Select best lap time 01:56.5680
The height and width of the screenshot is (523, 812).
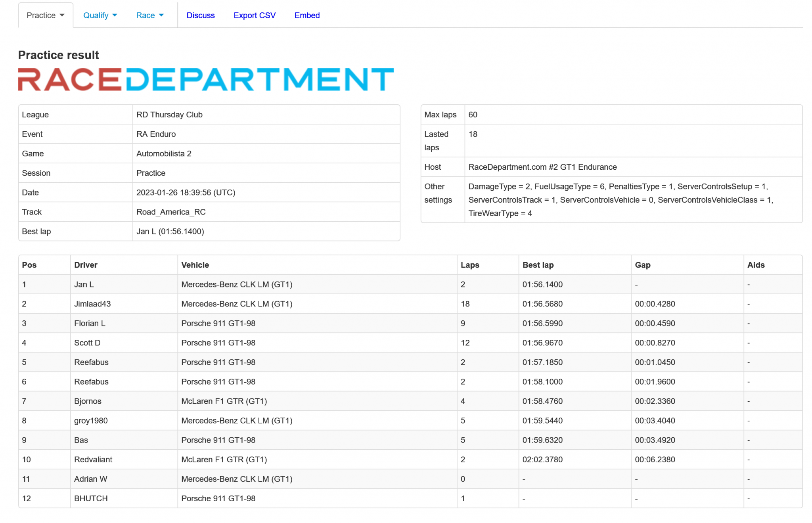[x=542, y=304]
